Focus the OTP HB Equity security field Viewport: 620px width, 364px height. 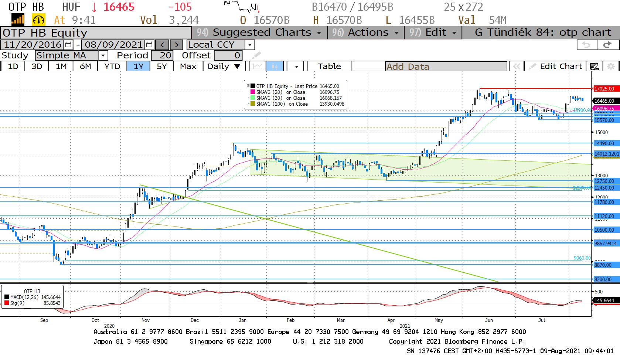click(96, 33)
